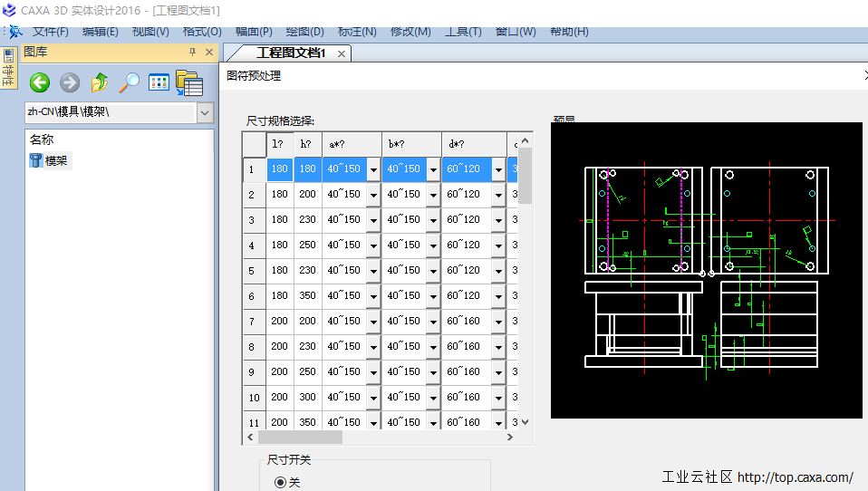Viewport: 868px width, 491px height.
Task: Open the a*? dropdown in row 9
Action: [373, 372]
